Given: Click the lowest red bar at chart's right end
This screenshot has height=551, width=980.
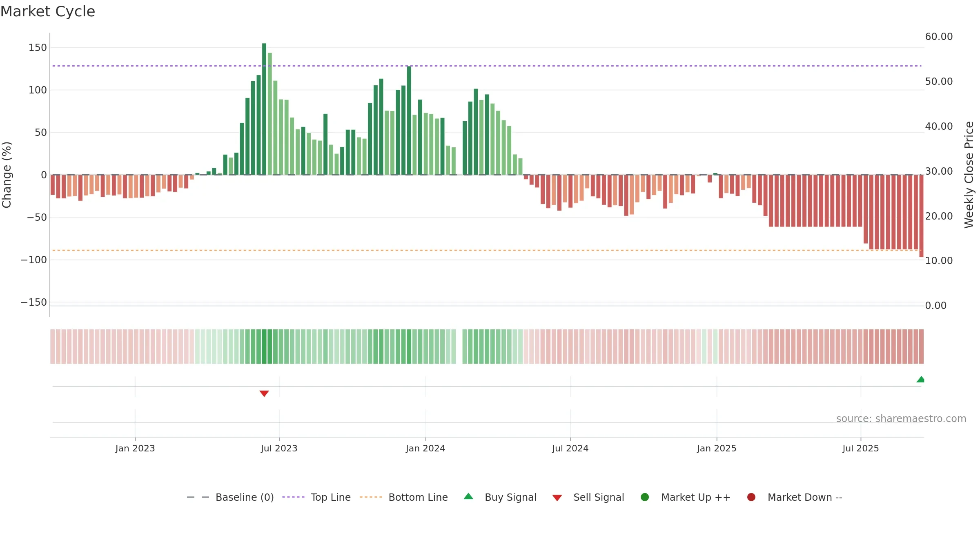Looking at the screenshot, I should (x=921, y=216).
